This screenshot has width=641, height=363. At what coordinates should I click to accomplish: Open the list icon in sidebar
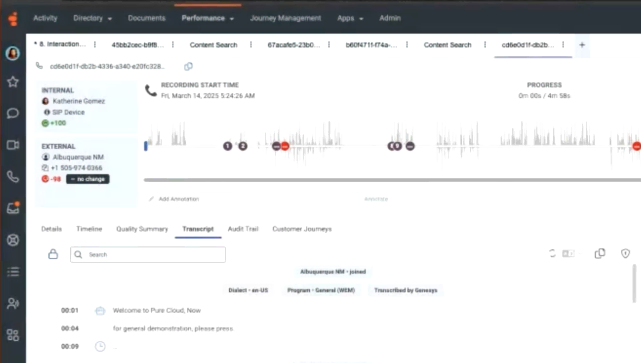pyautogui.click(x=13, y=271)
